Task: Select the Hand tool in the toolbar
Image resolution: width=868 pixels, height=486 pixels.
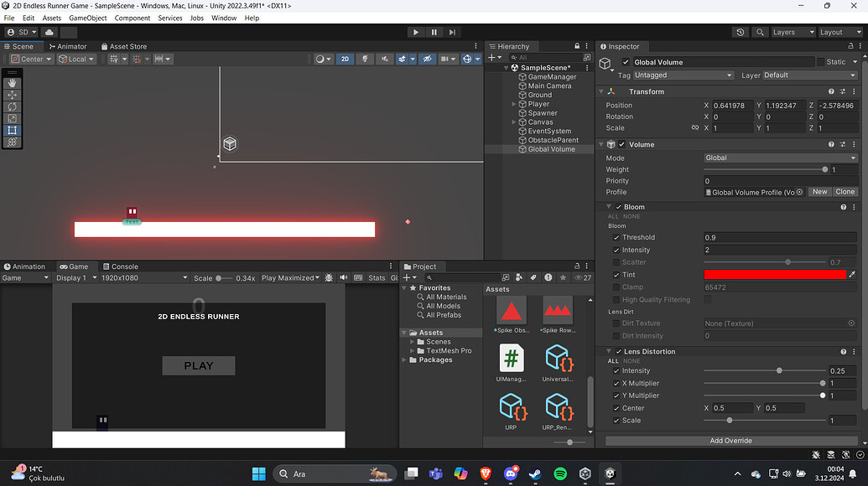Action: pos(12,82)
